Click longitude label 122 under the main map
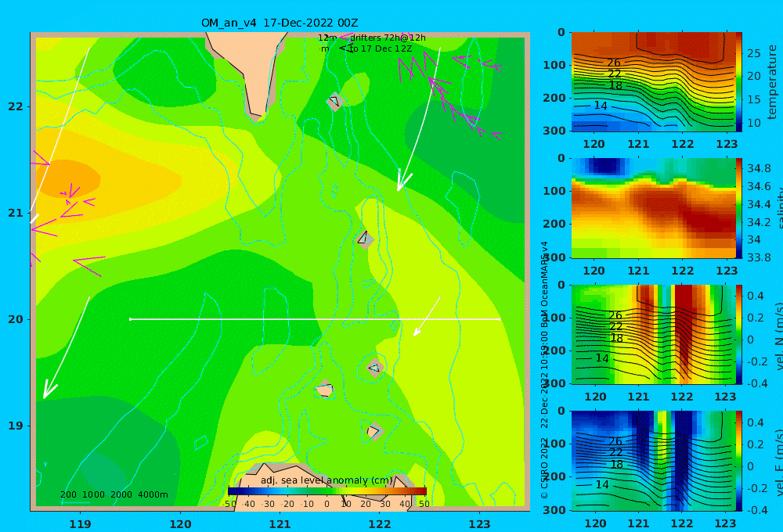 click(x=380, y=524)
